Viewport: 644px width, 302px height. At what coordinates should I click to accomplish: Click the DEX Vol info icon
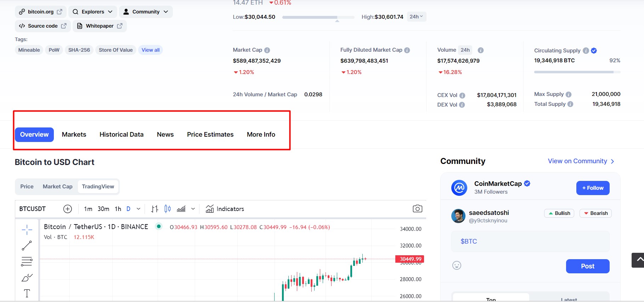pyautogui.click(x=462, y=105)
